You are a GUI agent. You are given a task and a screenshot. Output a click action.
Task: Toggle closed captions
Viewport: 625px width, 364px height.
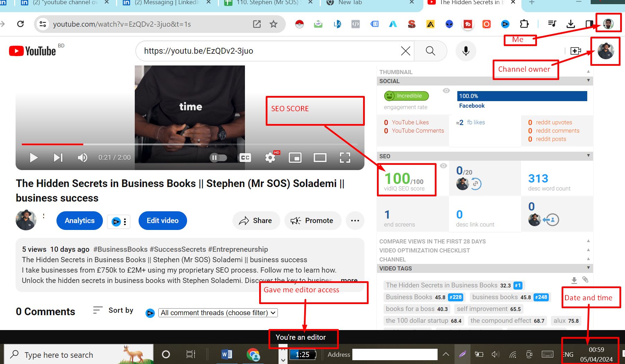tap(245, 158)
